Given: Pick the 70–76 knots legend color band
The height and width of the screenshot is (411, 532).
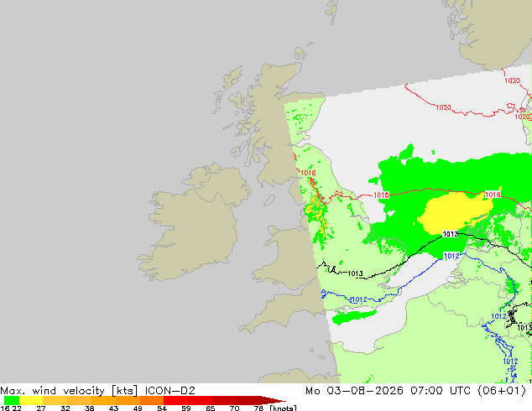Looking at the screenshot, I should coord(248,400).
